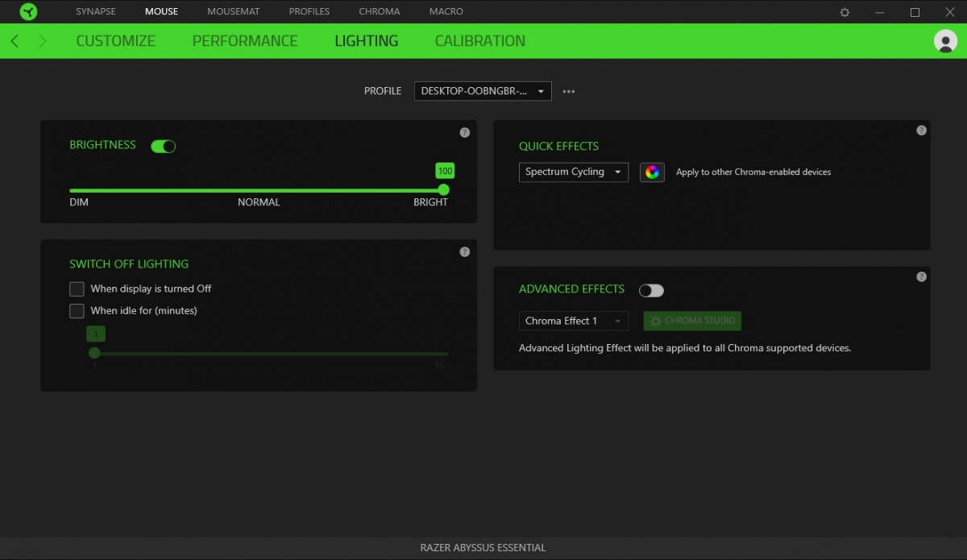Click the NORMAL brightness label
The height and width of the screenshot is (560, 967).
pos(259,202)
